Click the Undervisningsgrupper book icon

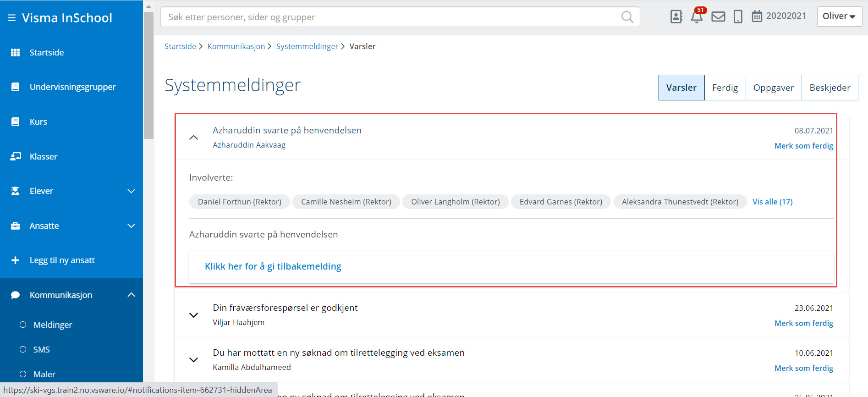15,87
